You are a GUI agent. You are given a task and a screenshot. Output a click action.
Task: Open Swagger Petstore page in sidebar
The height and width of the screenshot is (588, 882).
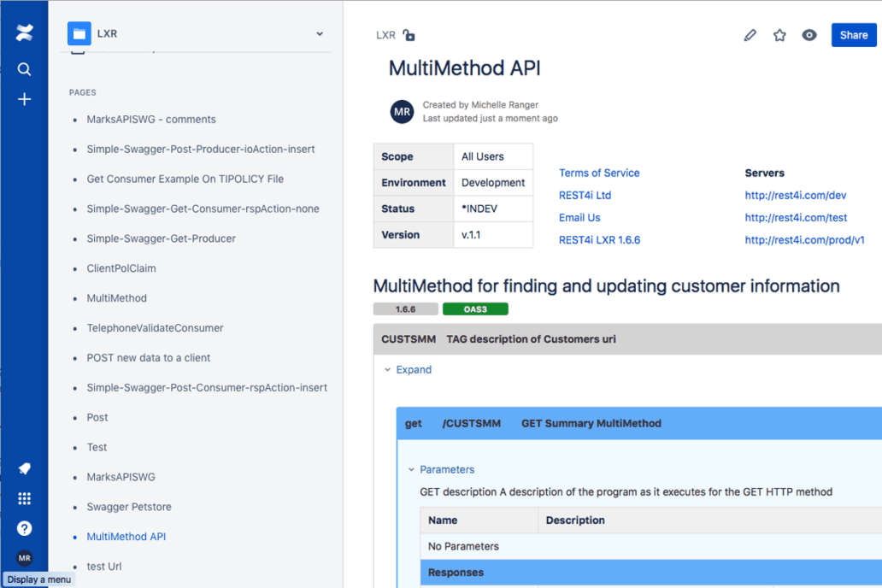[x=129, y=507]
